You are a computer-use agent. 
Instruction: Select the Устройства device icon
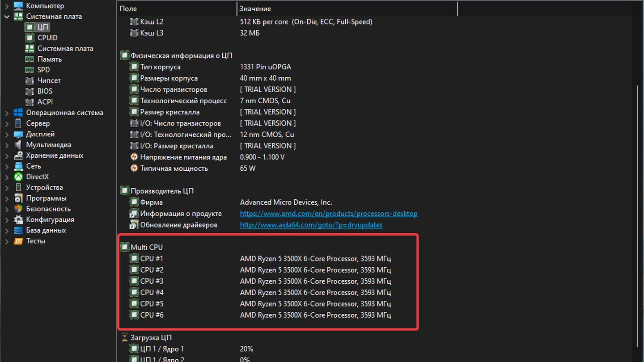click(x=18, y=188)
